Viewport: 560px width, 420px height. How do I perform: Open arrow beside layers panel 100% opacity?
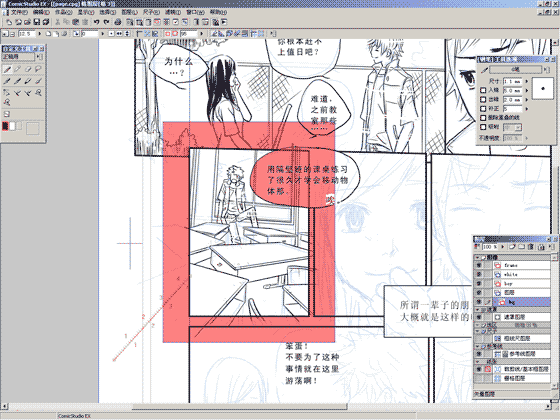click(x=503, y=247)
